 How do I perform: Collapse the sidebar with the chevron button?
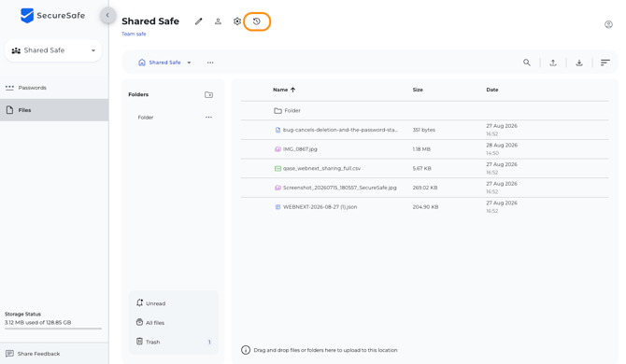pos(107,15)
